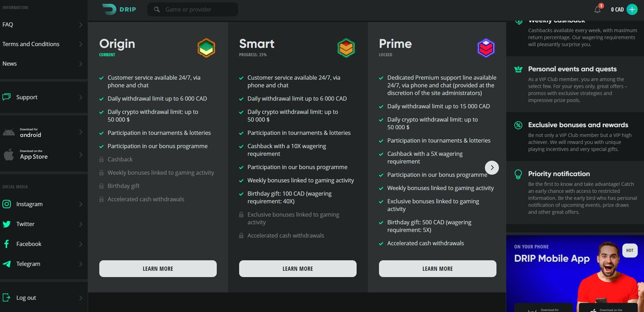The width and height of the screenshot is (644, 312).
Task: Click the green plus deposit button
Action: tap(632, 10)
